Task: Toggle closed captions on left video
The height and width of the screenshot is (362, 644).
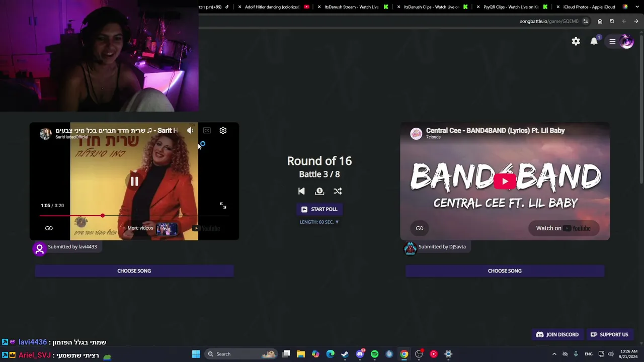Action: pyautogui.click(x=207, y=130)
